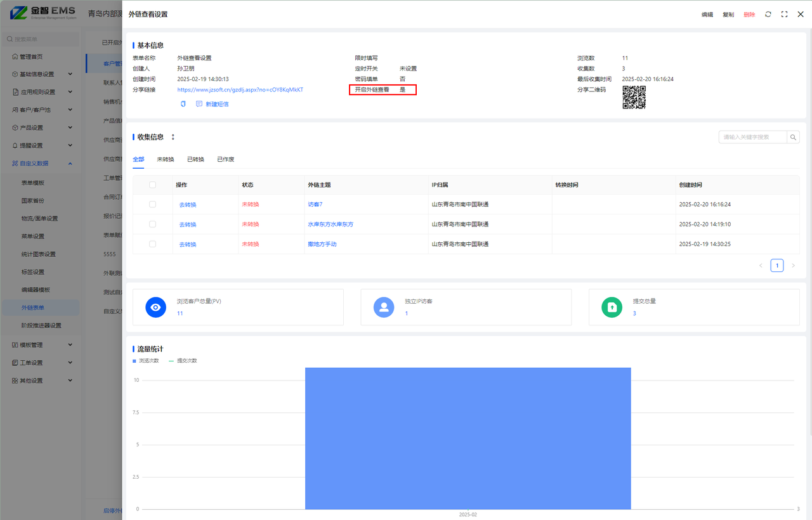The image size is (812, 520).
Task: Click the red 删除 button
Action: pyautogui.click(x=749, y=15)
